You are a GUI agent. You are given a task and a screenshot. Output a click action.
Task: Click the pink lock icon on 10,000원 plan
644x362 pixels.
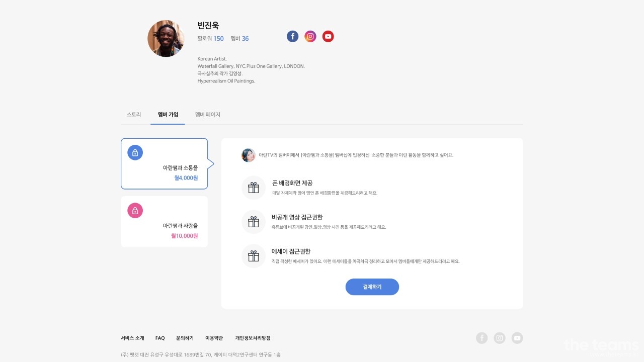coord(135,211)
